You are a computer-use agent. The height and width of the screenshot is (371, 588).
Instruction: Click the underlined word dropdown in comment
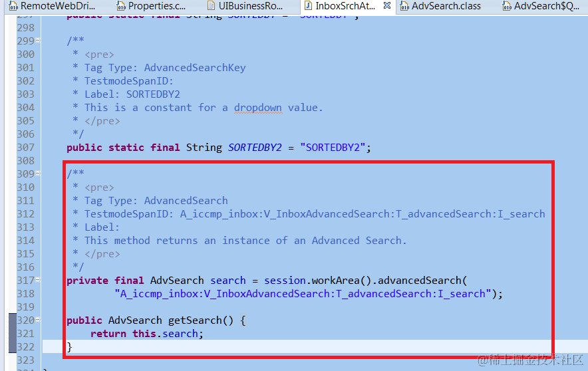tap(257, 108)
